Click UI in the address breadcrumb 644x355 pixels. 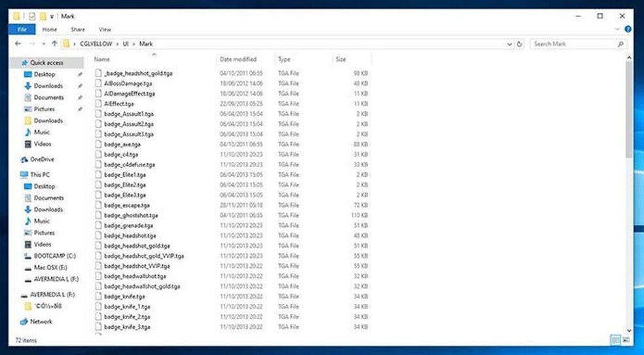coord(126,43)
